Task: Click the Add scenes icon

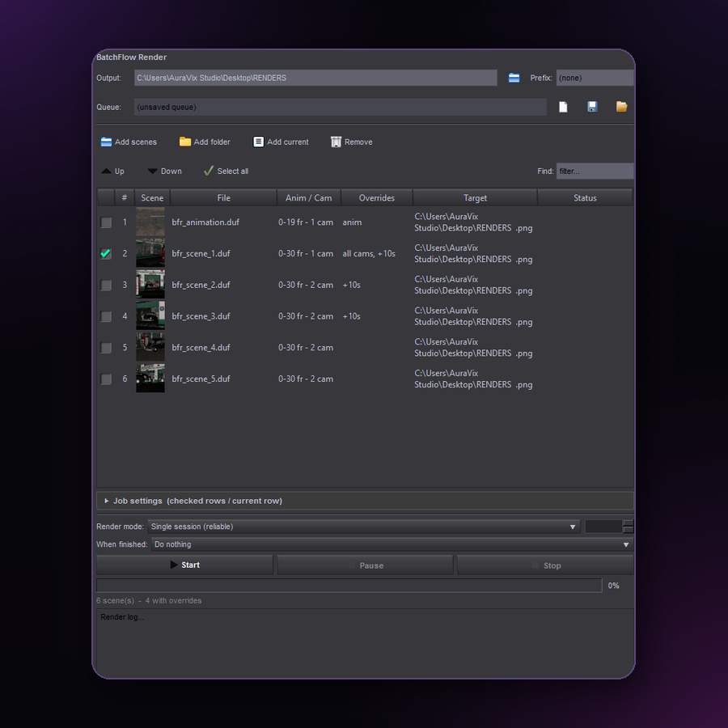Action: click(106, 142)
